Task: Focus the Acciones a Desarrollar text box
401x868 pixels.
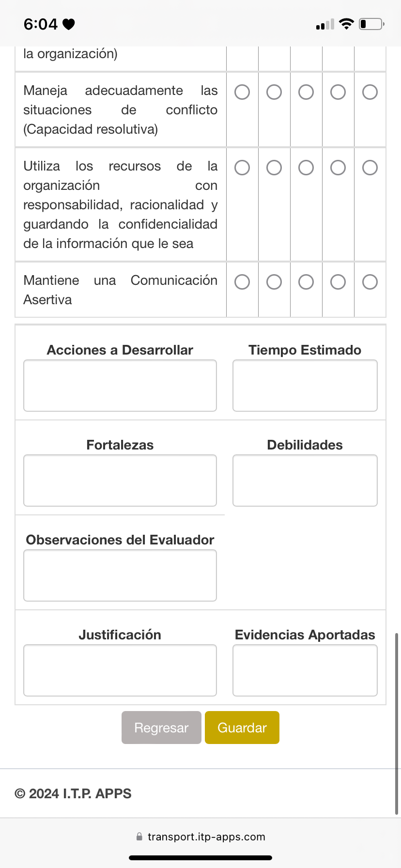Action: (120, 386)
